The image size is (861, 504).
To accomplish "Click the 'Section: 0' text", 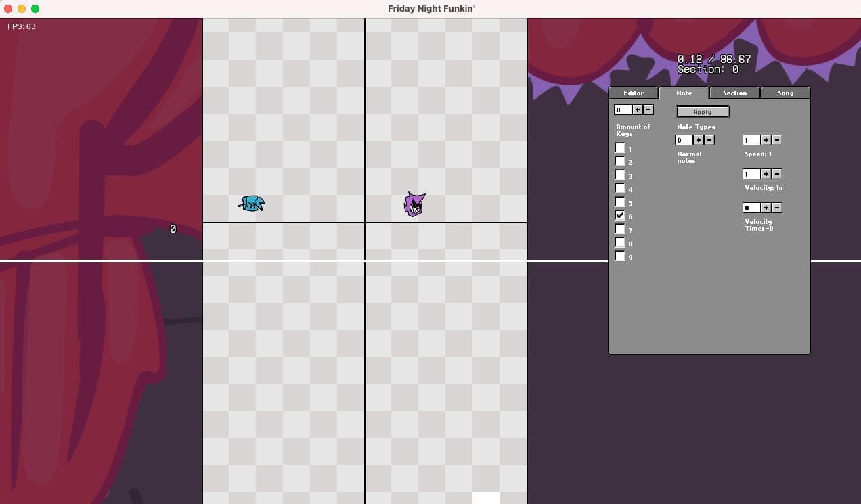I will (708, 70).
